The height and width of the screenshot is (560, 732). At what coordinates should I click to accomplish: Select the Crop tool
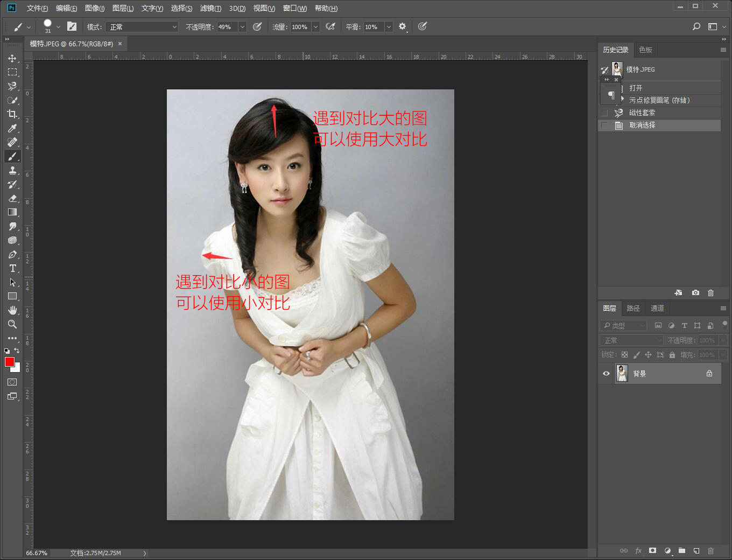click(12, 114)
